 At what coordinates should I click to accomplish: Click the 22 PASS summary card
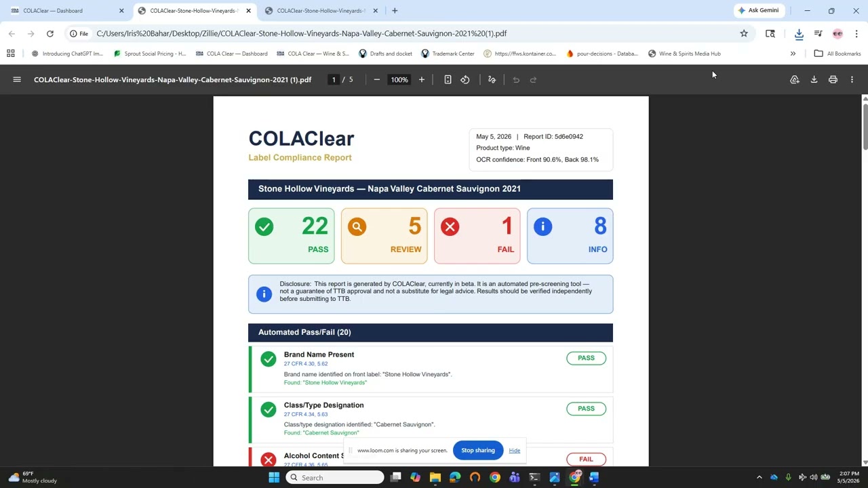[x=291, y=236]
